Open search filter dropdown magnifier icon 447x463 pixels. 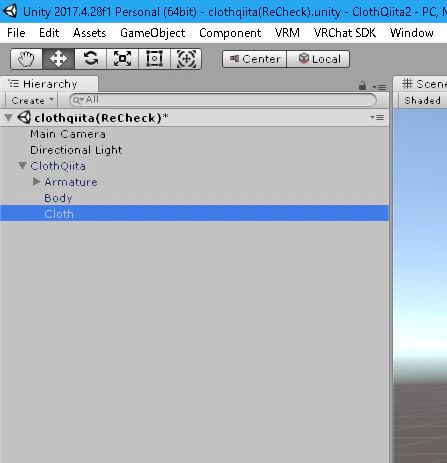[x=78, y=100]
